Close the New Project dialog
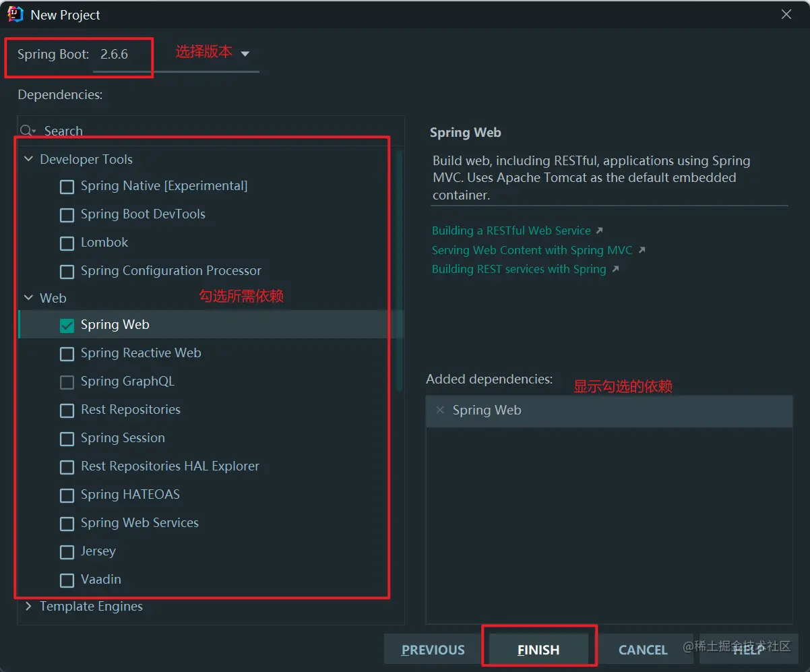The image size is (810, 672). (x=786, y=14)
